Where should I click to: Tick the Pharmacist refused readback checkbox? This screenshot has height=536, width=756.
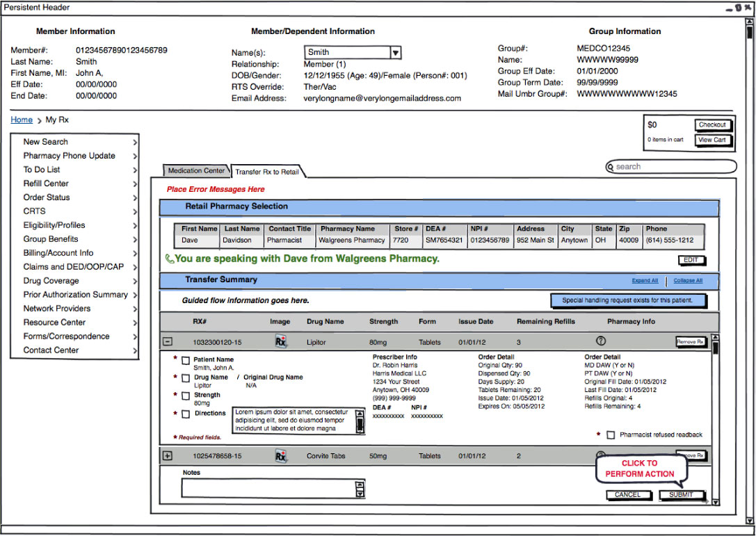click(611, 435)
